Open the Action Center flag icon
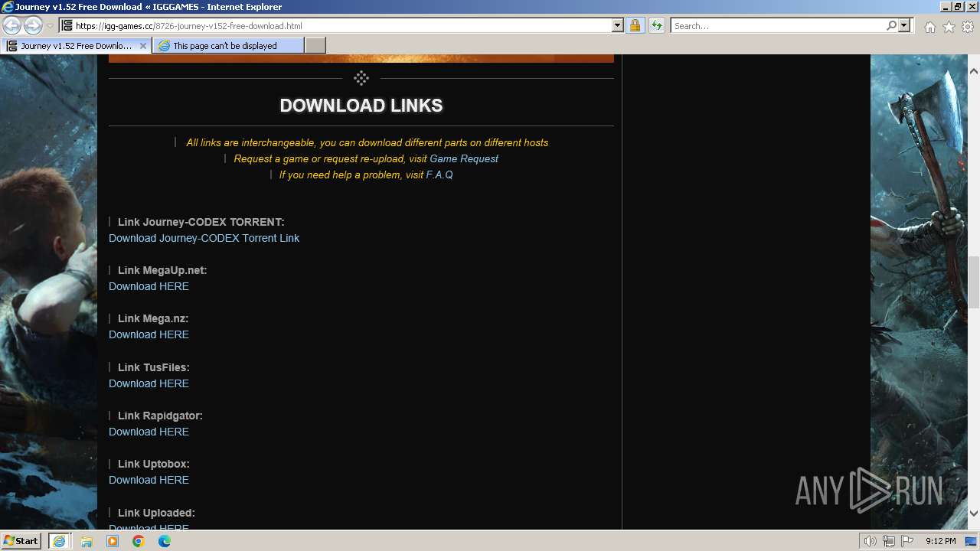Screen dimensions: 980x551 (907, 541)
